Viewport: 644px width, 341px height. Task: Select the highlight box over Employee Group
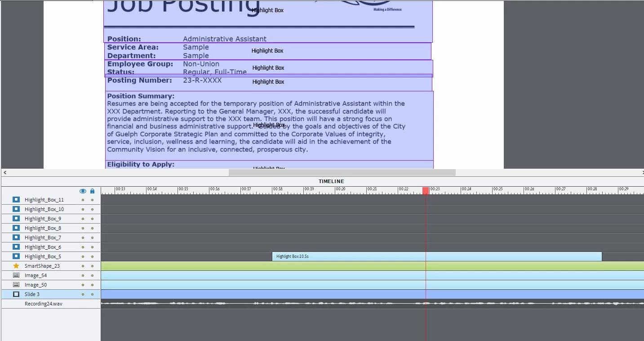(x=268, y=68)
